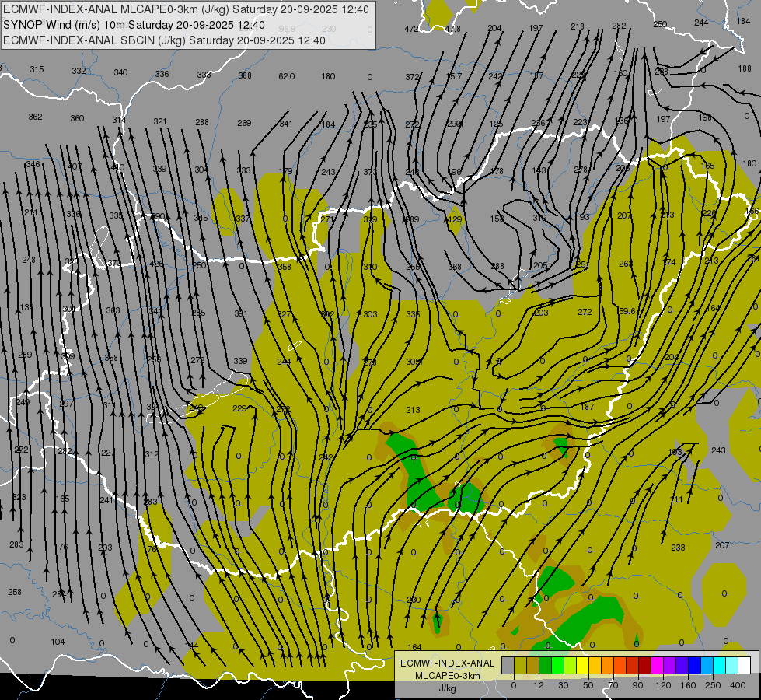Click the legend tick label 12
The width and height of the screenshot is (761, 700).
pos(539,685)
